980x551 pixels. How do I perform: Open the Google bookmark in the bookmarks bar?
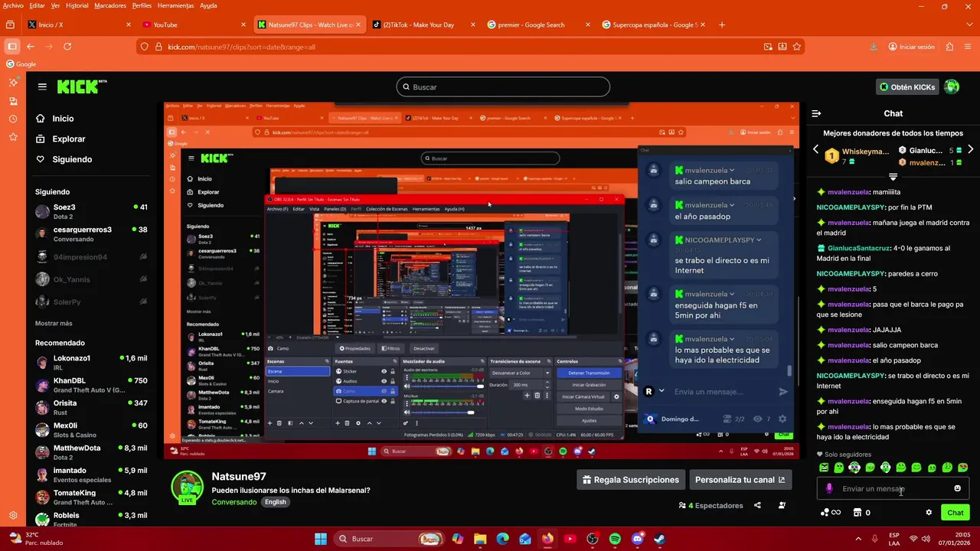(x=21, y=64)
